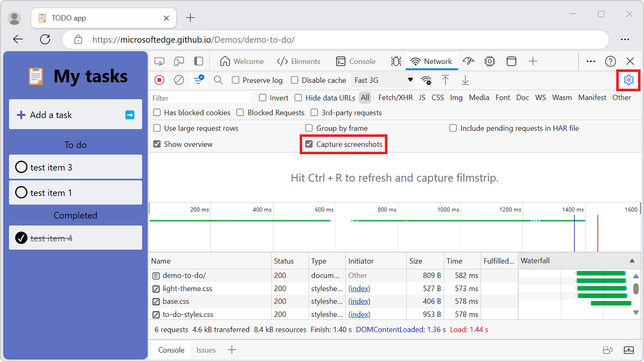Open the network search panel
Screen dimensions: 644x362
(218, 80)
